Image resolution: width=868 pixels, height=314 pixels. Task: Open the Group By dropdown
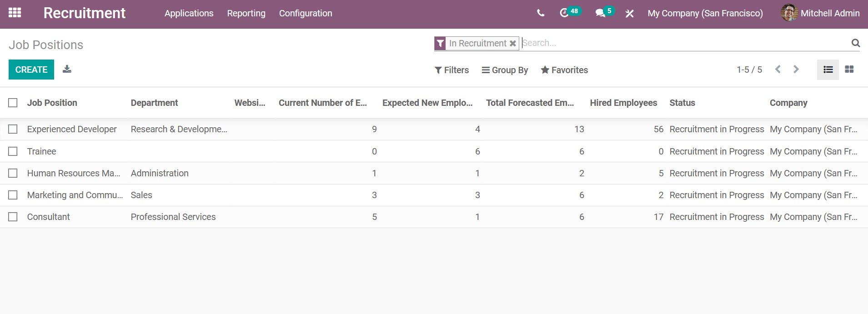505,70
